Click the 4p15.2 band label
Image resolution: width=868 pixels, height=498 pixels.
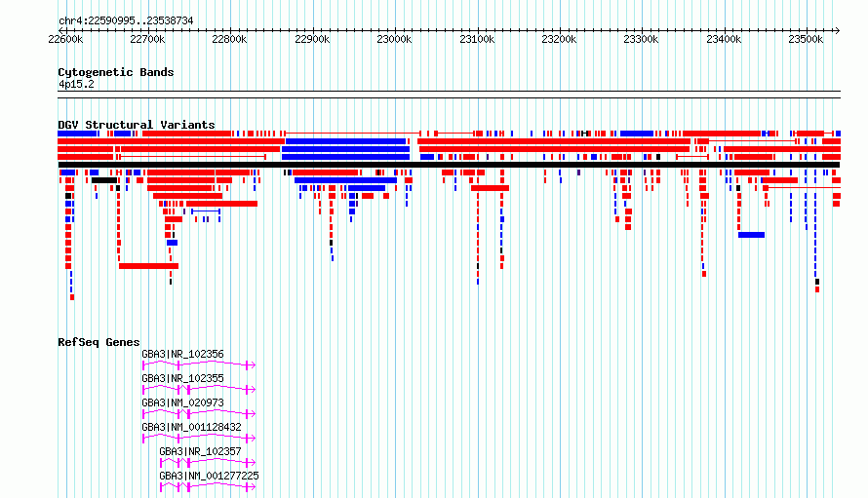[76, 85]
